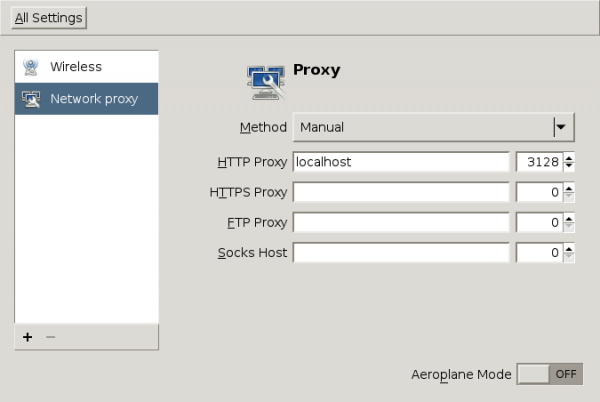This screenshot has height=402, width=600.
Task: Click the Wireless network icon in sidebar
Action: click(x=31, y=67)
